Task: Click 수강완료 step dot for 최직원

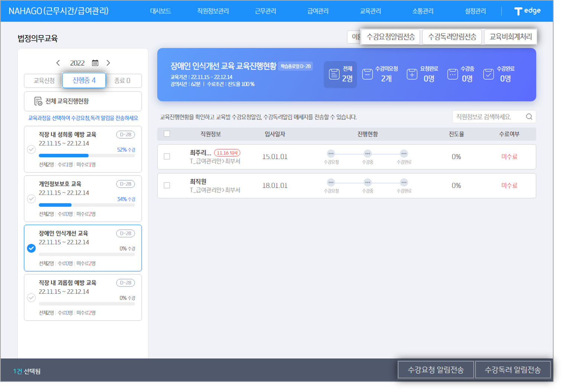Action: (404, 182)
